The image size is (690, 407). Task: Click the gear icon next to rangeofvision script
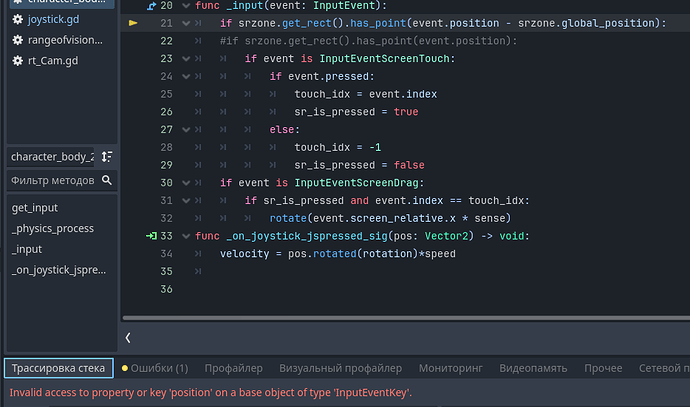(17, 39)
